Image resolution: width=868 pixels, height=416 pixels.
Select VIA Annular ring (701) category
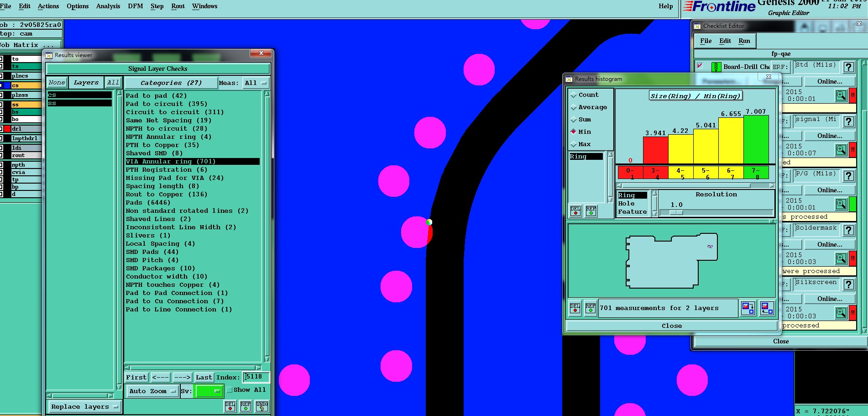[x=193, y=162]
